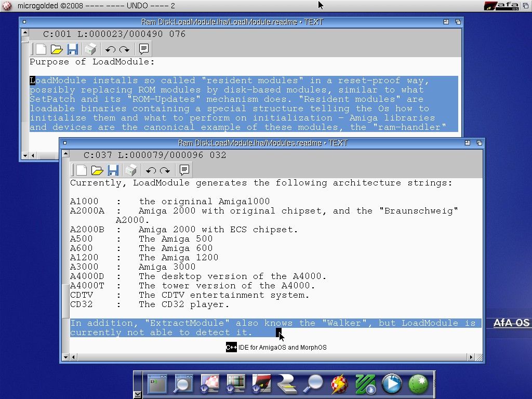Save LoadModule.readme with the floppy disk icon
Image resolution: width=532 pixels, height=399 pixels.
(x=73, y=49)
